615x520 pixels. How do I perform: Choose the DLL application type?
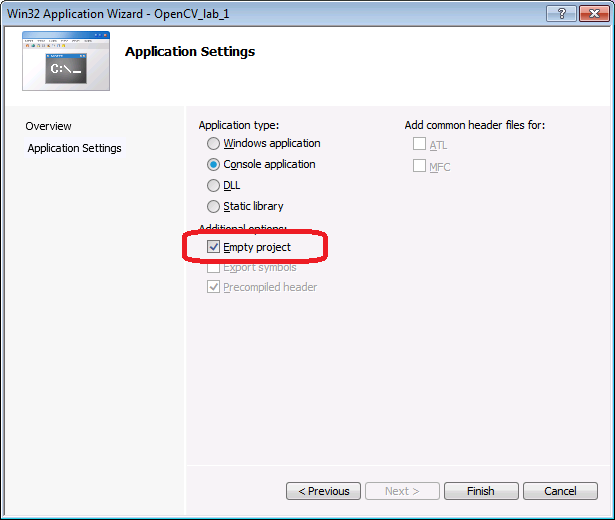213,185
